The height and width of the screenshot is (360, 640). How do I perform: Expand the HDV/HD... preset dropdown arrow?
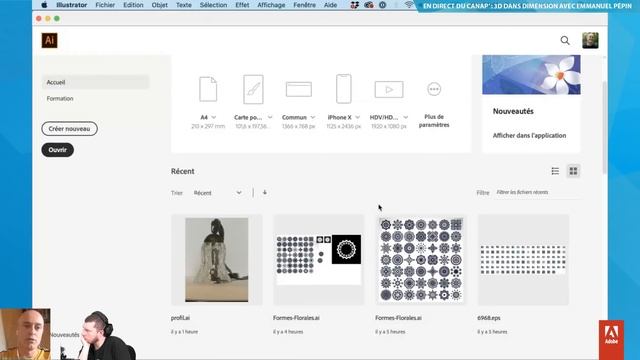405,118
